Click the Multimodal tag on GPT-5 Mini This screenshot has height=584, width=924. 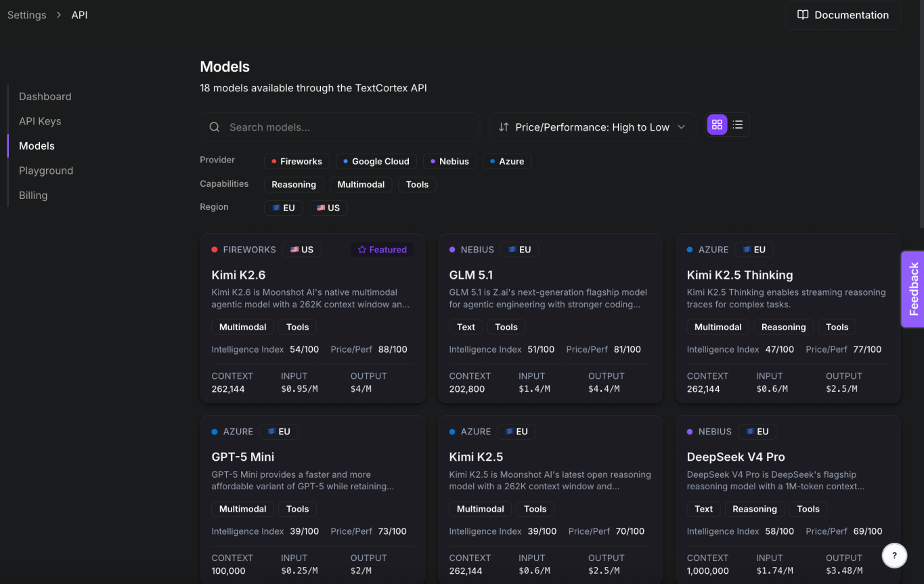pos(243,509)
